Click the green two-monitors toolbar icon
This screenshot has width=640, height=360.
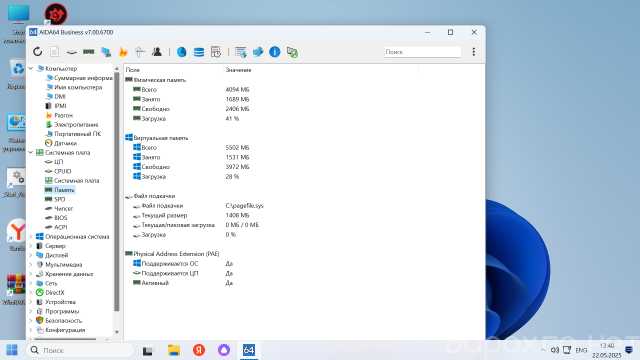[x=292, y=52]
